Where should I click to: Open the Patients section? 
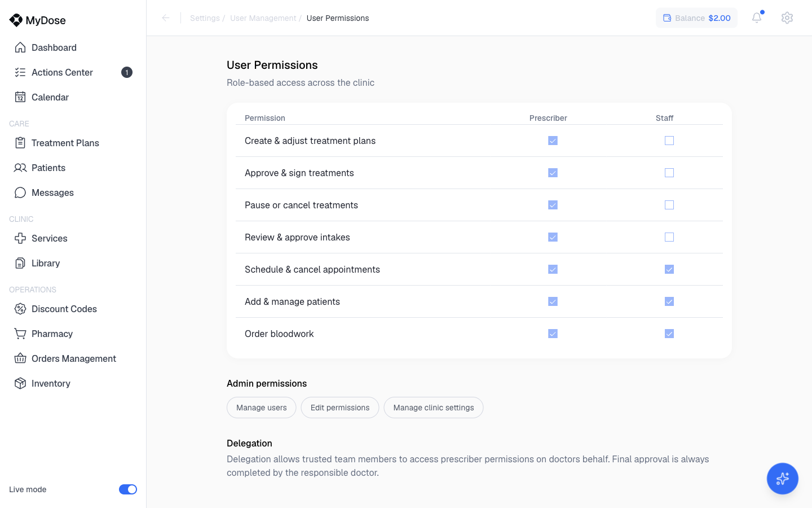73,168
